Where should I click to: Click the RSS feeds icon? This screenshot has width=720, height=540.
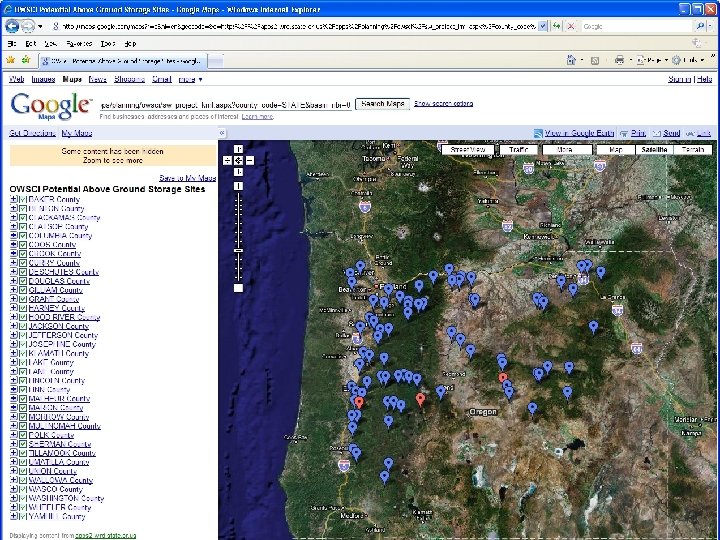pyautogui.click(x=595, y=60)
